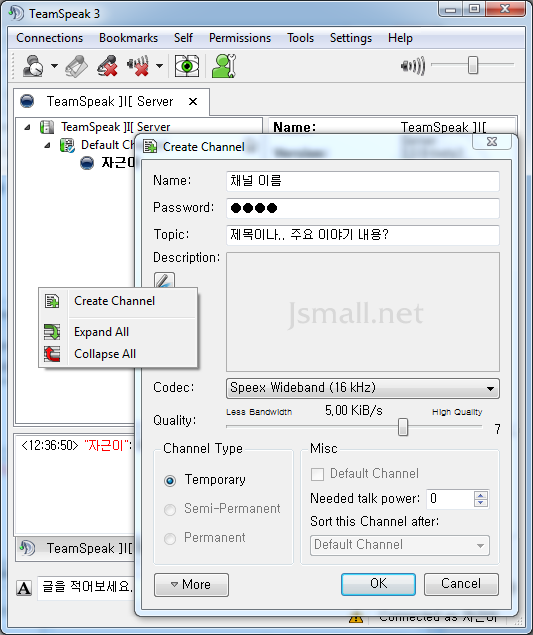The width and height of the screenshot is (533, 635).
Task: Toggle the mute speakers toolbar icon
Action: pyautogui.click(x=138, y=66)
